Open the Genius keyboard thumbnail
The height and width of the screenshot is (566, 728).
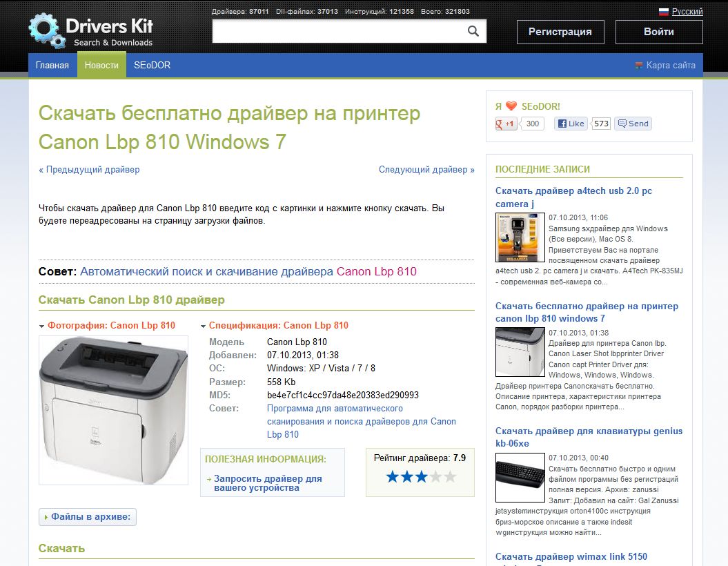(520, 478)
